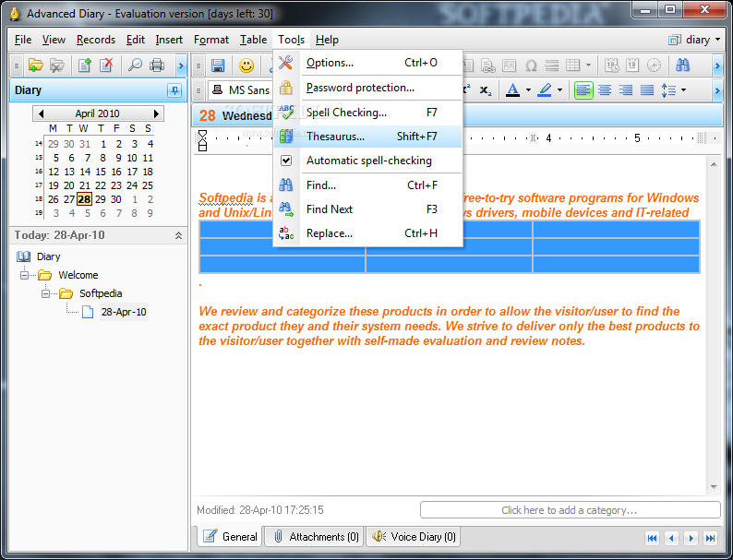Choose Find Next in Tools menu

pyautogui.click(x=368, y=209)
